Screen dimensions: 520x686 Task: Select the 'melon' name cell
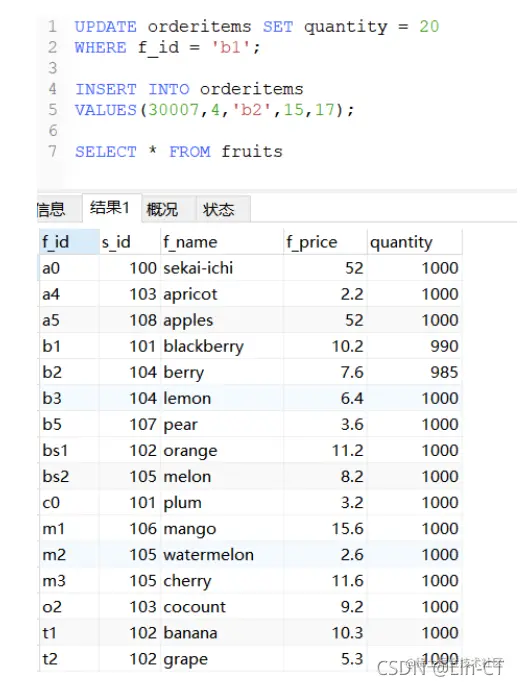click(x=222, y=476)
